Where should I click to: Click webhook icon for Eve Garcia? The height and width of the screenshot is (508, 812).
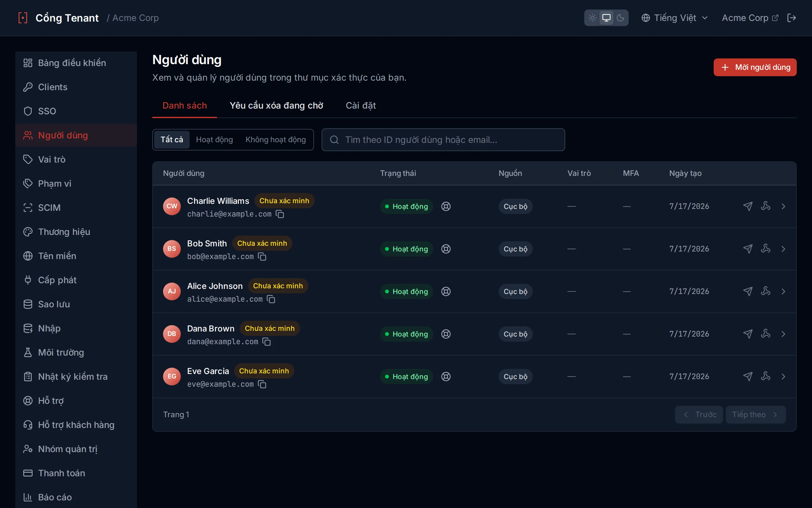(x=766, y=376)
